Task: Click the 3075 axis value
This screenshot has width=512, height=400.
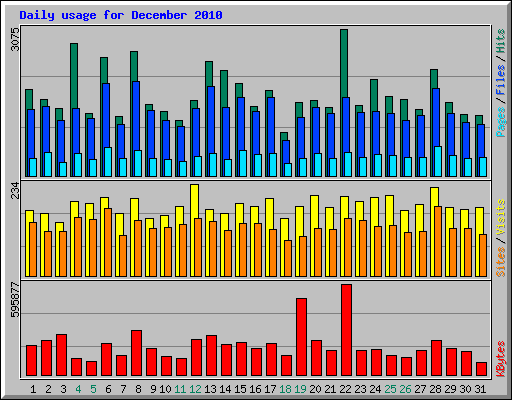Action: tap(15, 39)
